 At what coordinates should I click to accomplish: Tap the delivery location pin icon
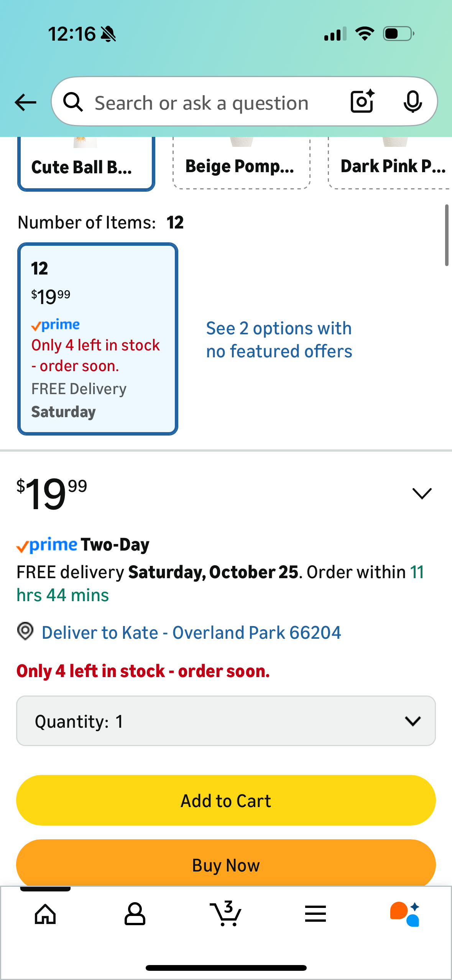(25, 631)
